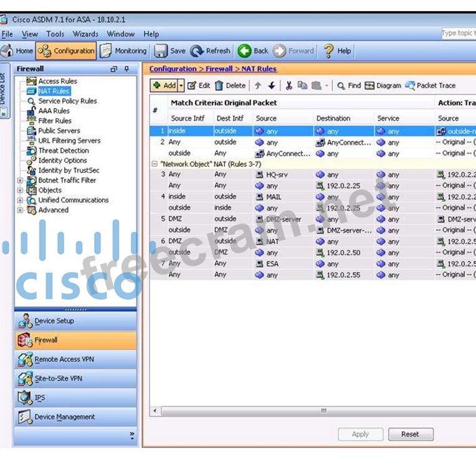
Task: Expand the Objects tree node
Action: (21, 190)
